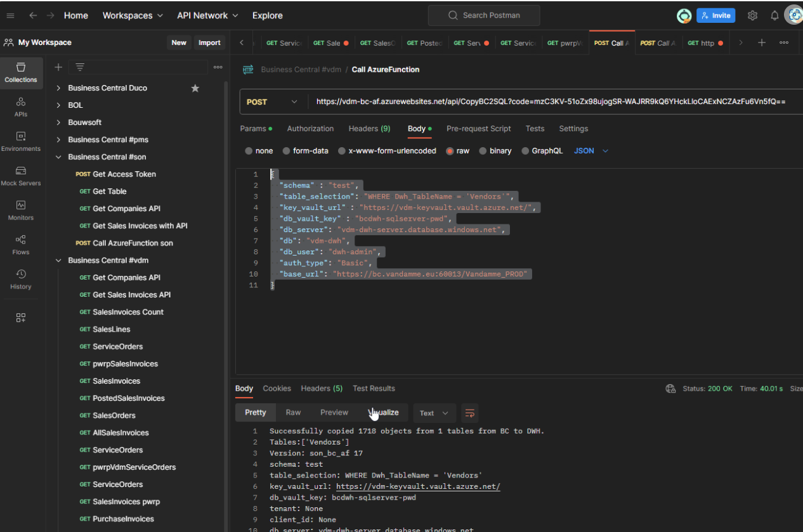The image size is (803, 532).
Task: Open the vdm-keyvault URL link in response
Action: click(418, 486)
